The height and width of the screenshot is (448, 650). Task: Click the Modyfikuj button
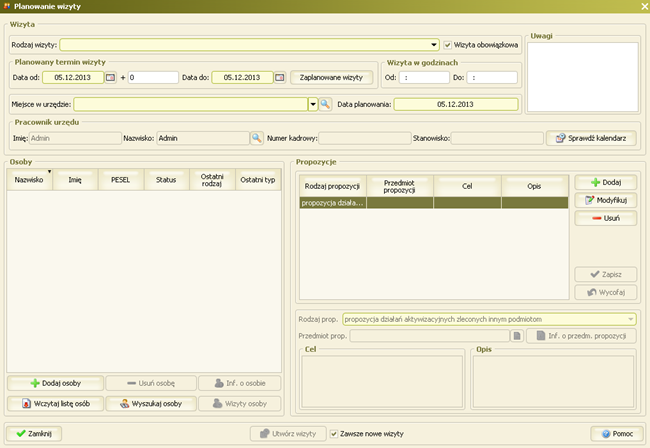click(606, 200)
